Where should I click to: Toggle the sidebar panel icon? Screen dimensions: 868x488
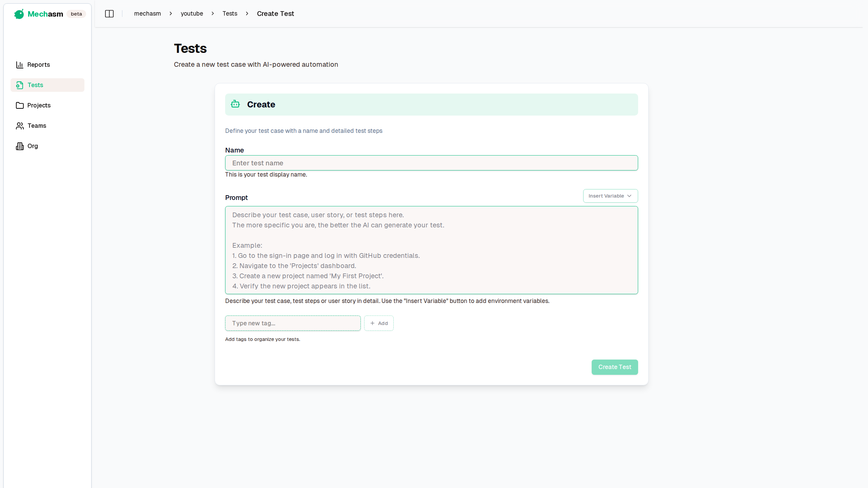tap(109, 14)
